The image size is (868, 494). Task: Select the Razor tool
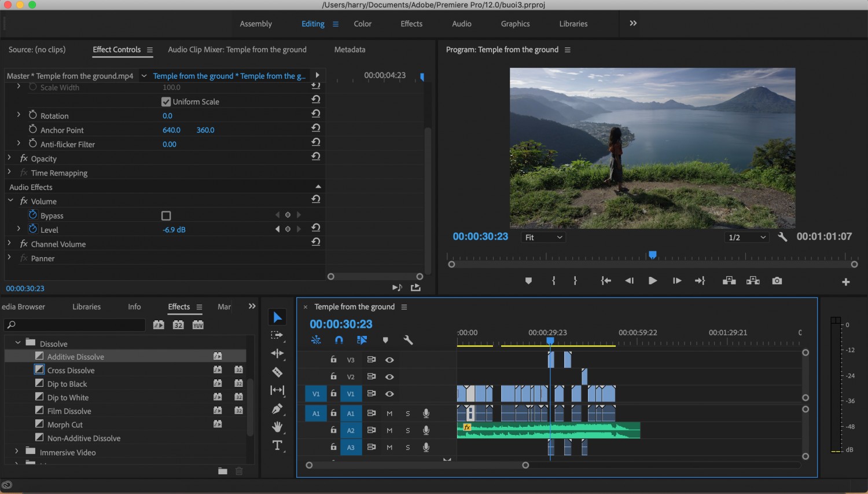coord(277,372)
